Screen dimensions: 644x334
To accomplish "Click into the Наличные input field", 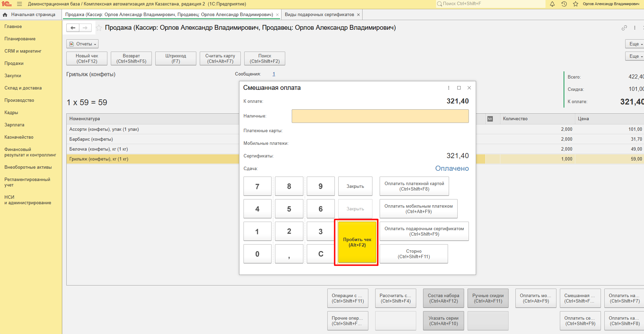I will coord(380,116).
